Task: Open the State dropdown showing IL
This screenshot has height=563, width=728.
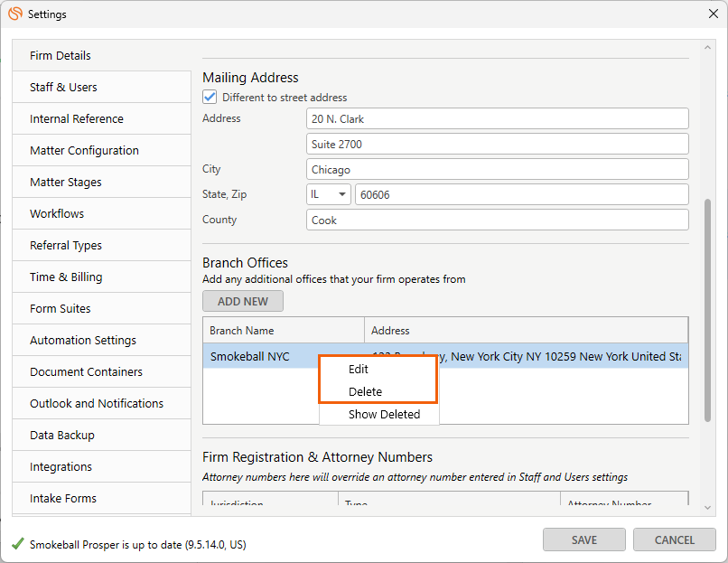Action: click(x=329, y=194)
